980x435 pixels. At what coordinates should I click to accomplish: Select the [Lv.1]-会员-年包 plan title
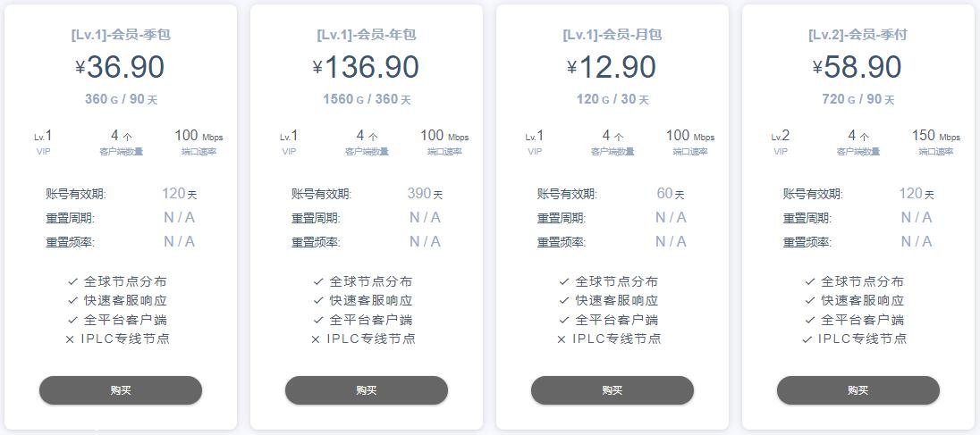pyautogui.click(x=367, y=35)
